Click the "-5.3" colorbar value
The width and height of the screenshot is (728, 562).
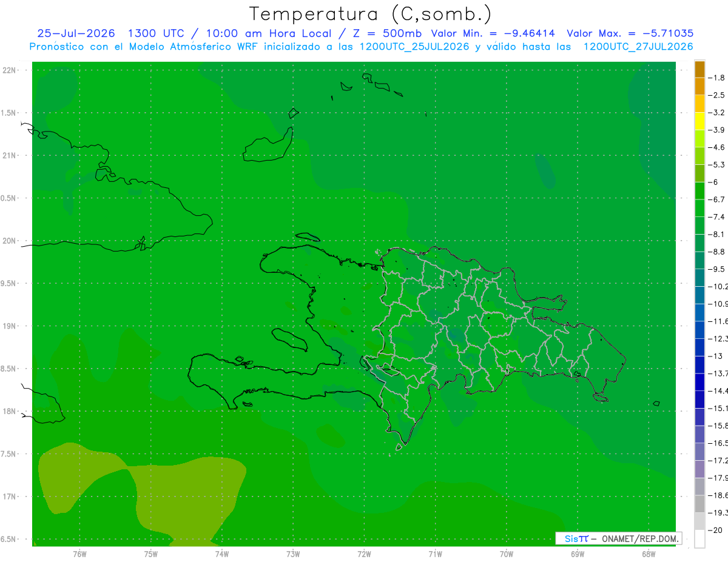(716, 164)
